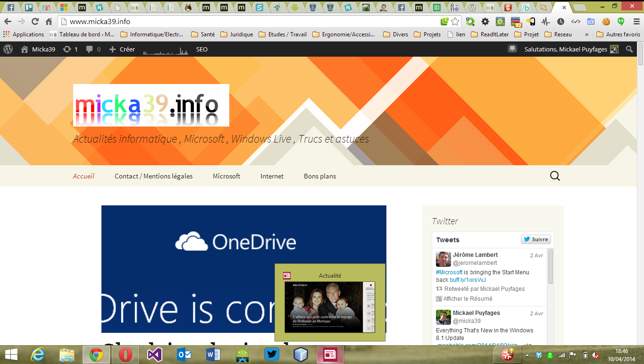The width and height of the screenshot is (644, 364).
Task: Open the heartbeat pulse extension icon
Action: pyautogui.click(x=545, y=22)
